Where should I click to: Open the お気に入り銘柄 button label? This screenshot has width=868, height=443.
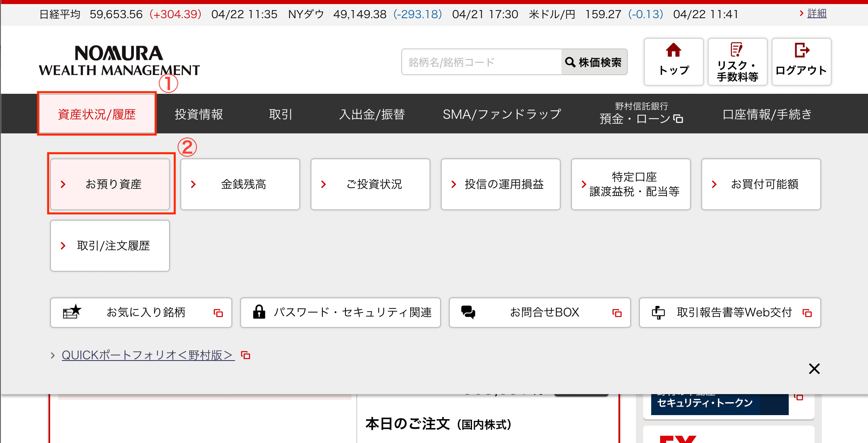[146, 312]
